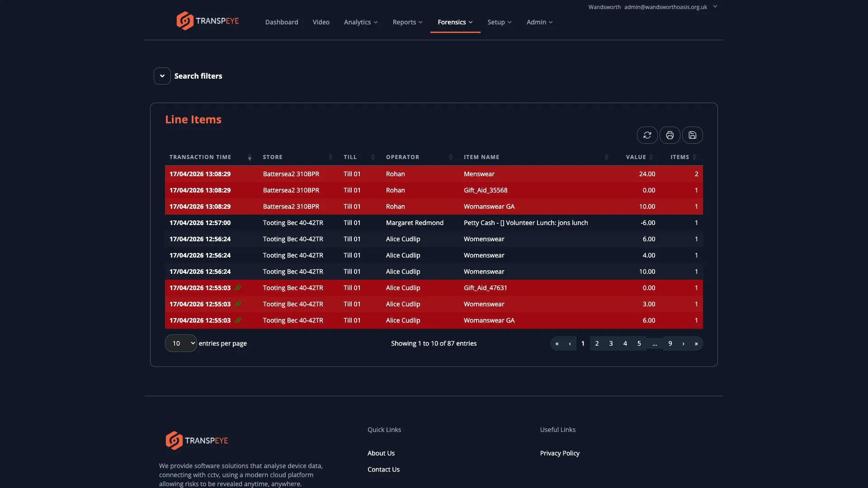Viewport: 868px width, 488px height.
Task: Sort the Transaction Time column
Action: coord(249,157)
